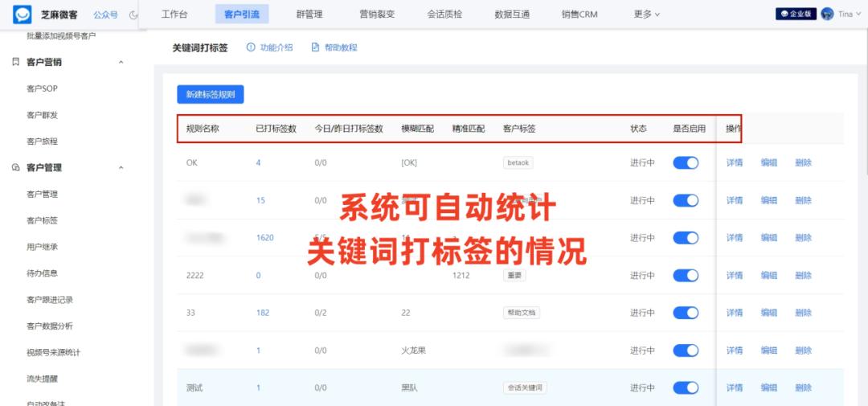Open 客户跟进记录 in the sidebar
Image resolution: width=868 pixels, height=406 pixels.
click(50, 300)
